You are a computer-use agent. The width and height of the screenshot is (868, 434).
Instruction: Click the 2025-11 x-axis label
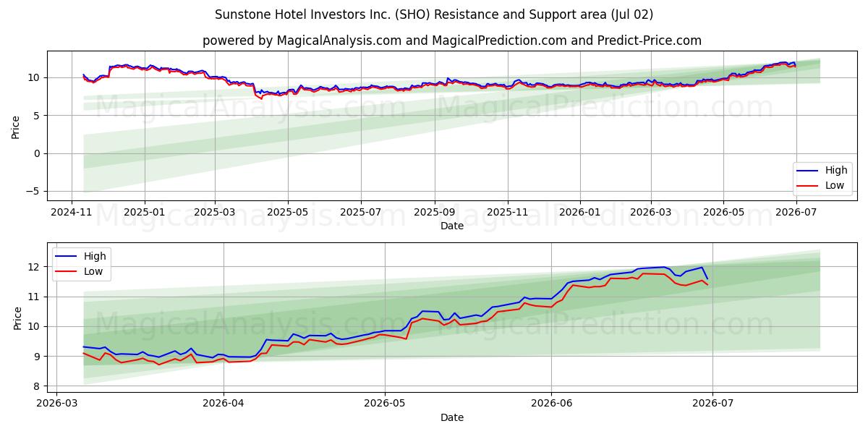click(508, 212)
